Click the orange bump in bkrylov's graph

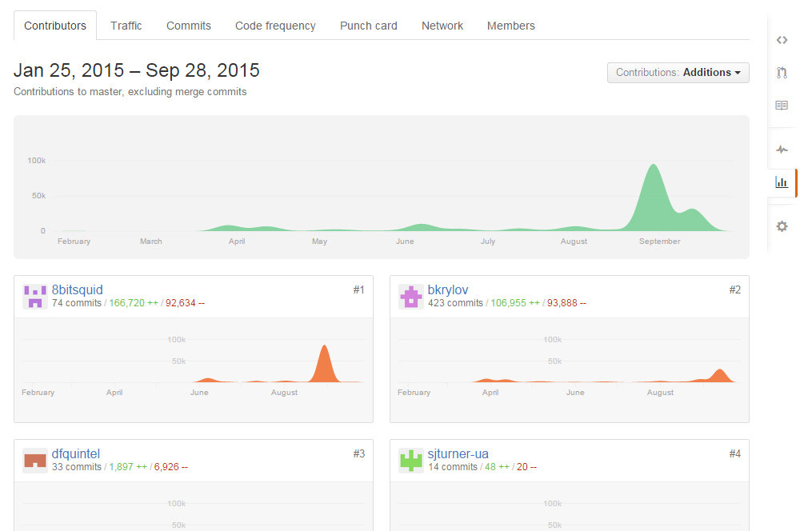719,376
